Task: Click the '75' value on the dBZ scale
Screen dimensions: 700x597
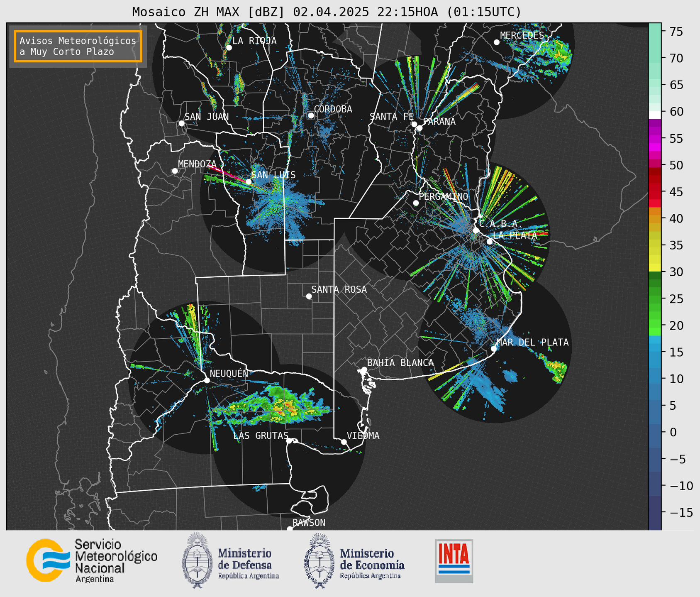Action: pos(676,32)
